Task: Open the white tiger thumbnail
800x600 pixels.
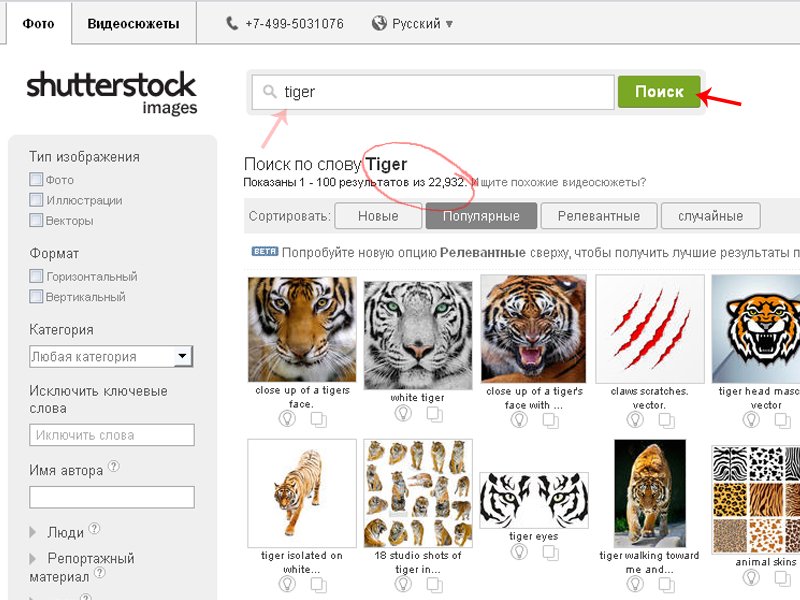Action: (418, 335)
